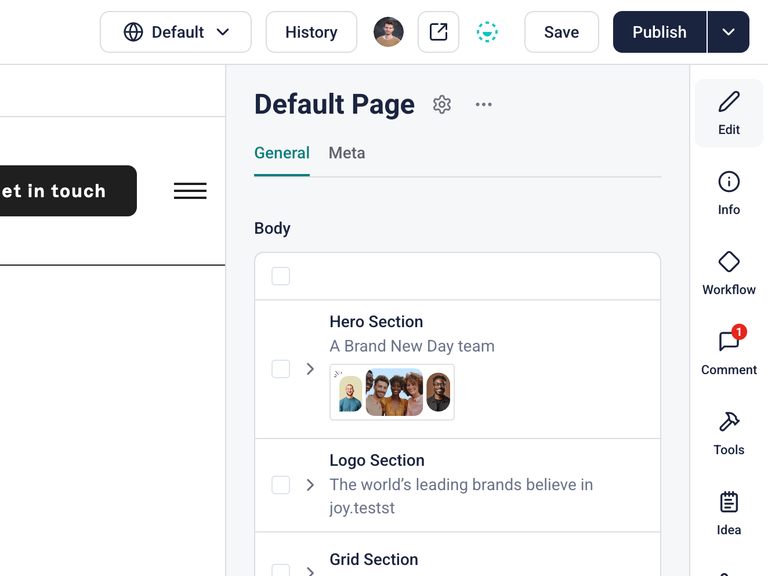This screenshot has width=768, height=576.
Task: Open the three-dot more options menu
Action: point(483,104)
